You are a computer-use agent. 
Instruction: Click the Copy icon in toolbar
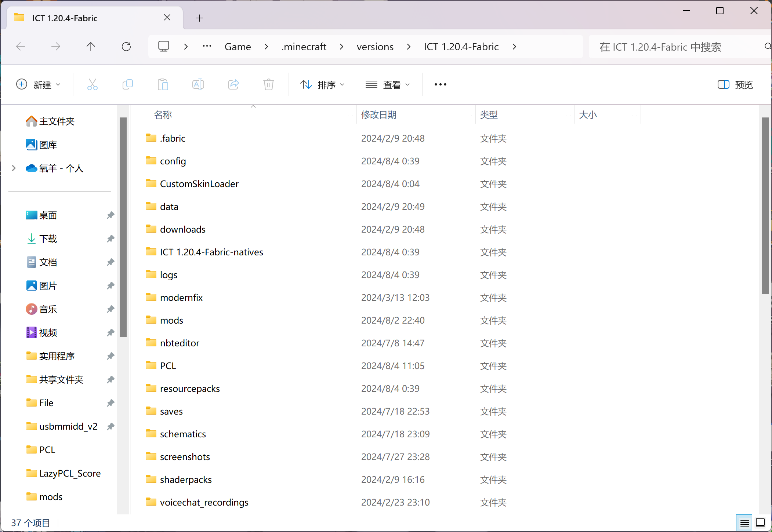coord(127,85)
